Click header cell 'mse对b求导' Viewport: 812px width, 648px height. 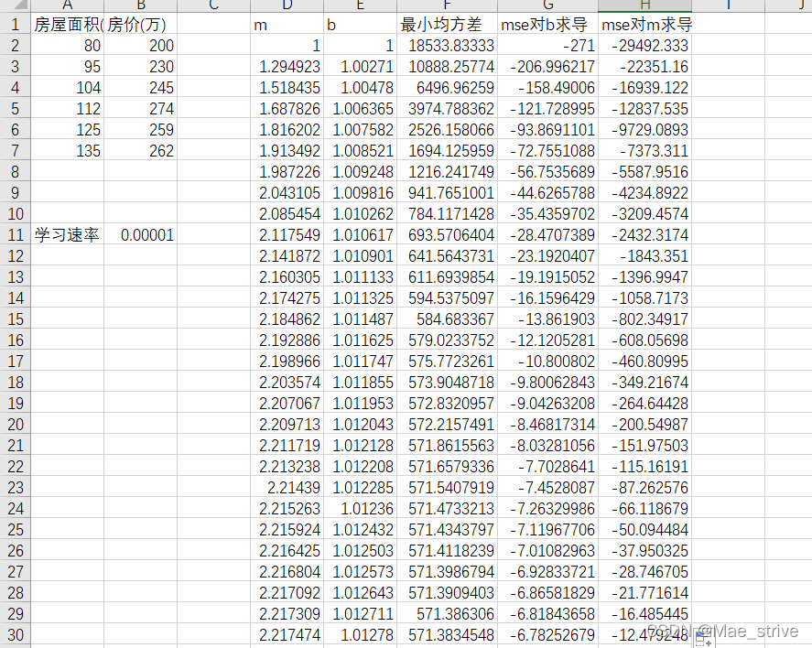[547, 25]
